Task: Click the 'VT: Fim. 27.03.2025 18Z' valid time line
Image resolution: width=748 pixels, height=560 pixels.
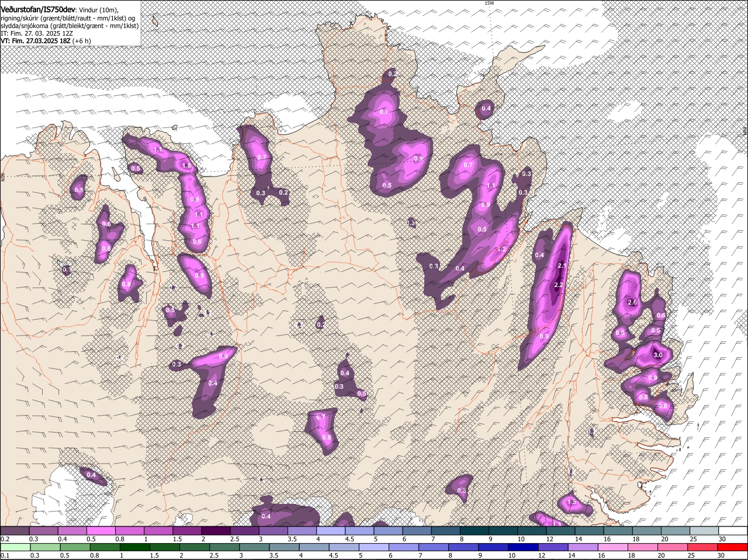Action: tap(36, 41)
